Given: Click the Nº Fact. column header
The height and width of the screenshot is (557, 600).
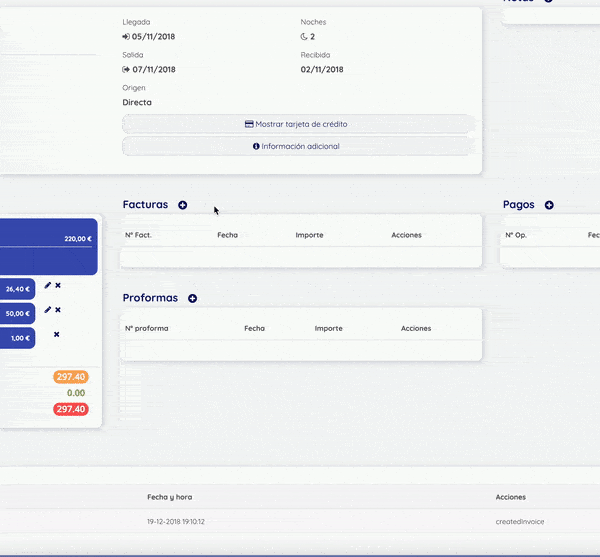Looking at the screenshot, I should pos(138,235).
